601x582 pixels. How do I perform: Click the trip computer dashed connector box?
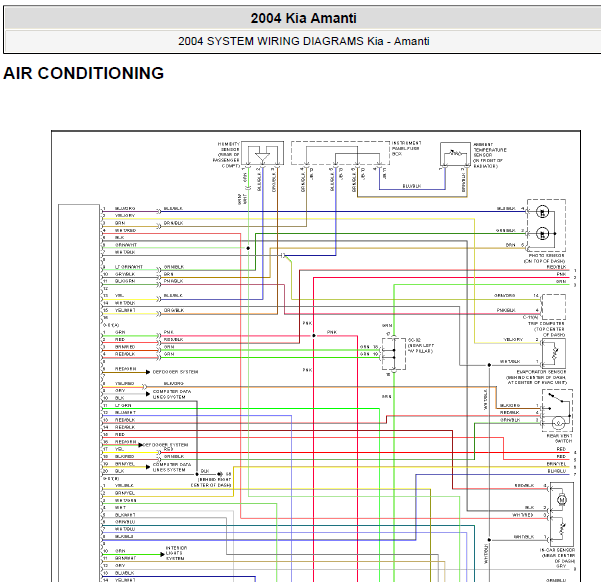pos(554,307)
